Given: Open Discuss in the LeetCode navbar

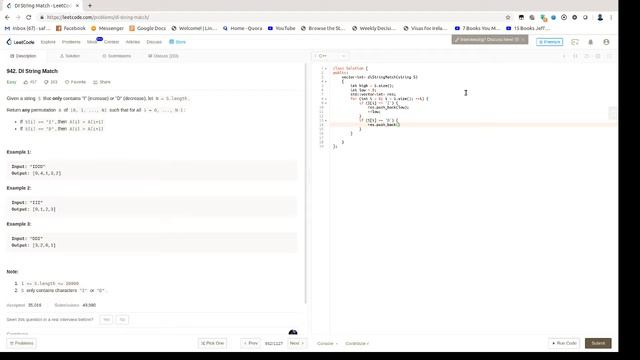Looking at the screenshot, I should coord(154,42).
